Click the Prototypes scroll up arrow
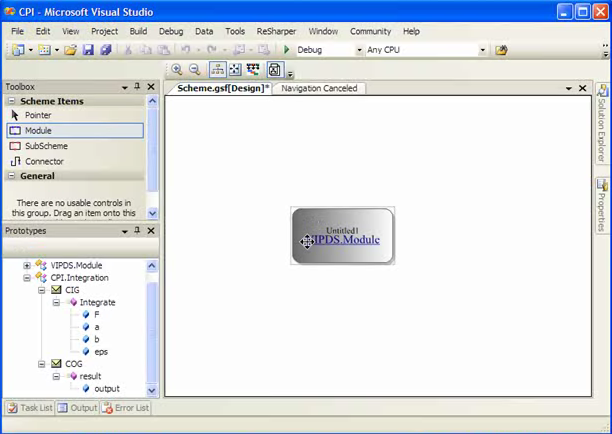 pos(152,266)
